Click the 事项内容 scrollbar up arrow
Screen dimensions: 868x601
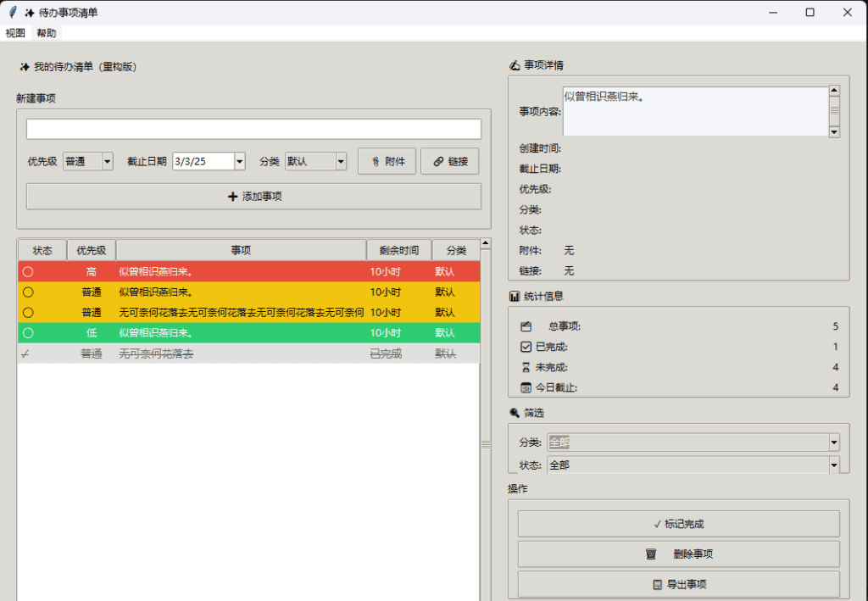[x=834, y=91]
